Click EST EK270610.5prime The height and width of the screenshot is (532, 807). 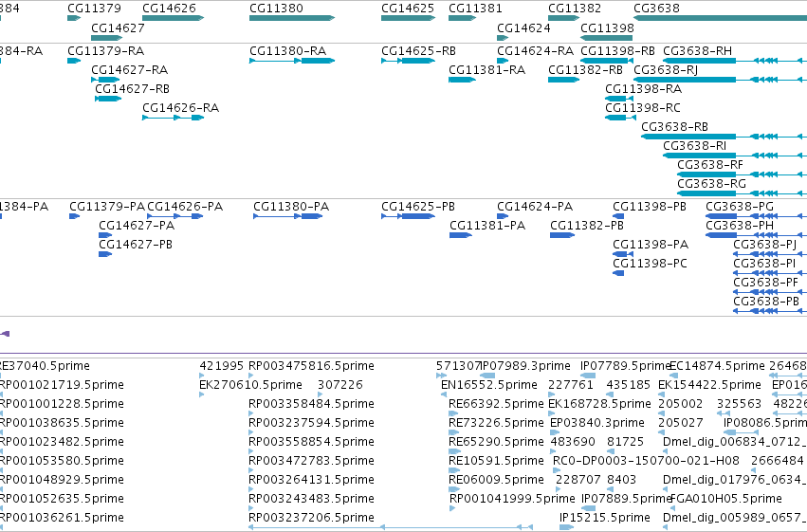(202, 394)
